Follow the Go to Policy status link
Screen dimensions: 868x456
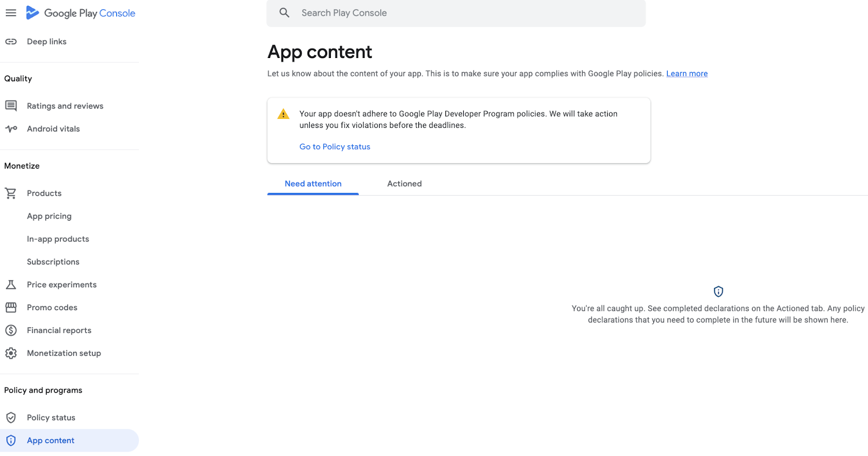pyautogui.click(x=335, y=146)
